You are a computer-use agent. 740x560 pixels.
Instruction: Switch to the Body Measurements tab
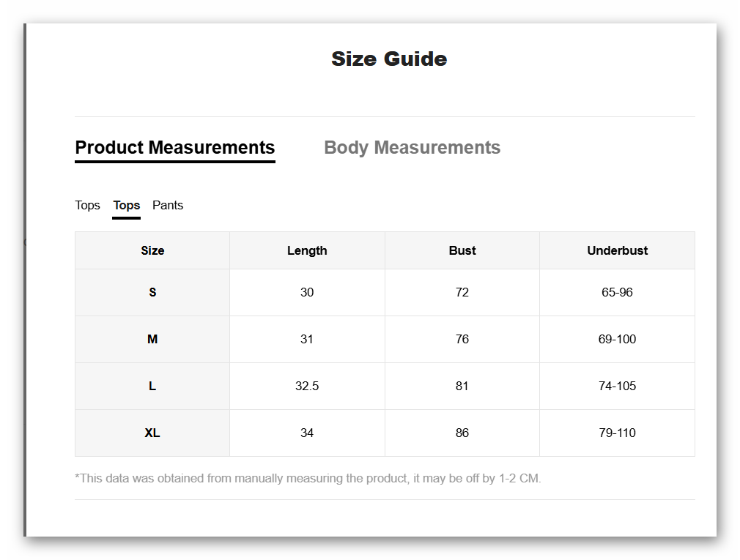click(412, 148)
